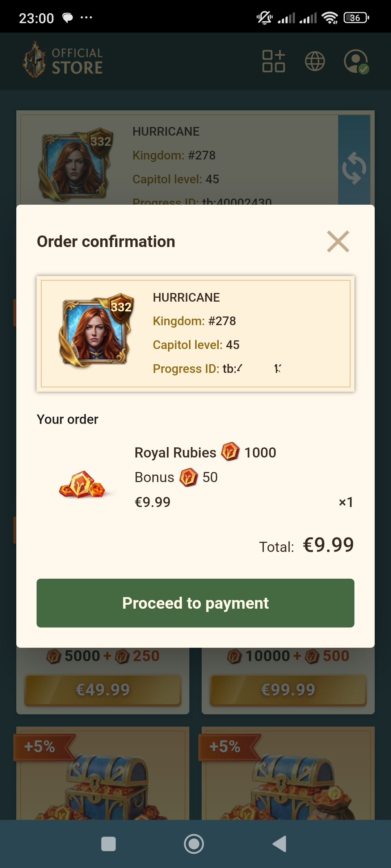The width and height of the screenshot is (391, 868).
Task: Open right treasure chest +5% offer
Action: [x=288, y=773]
